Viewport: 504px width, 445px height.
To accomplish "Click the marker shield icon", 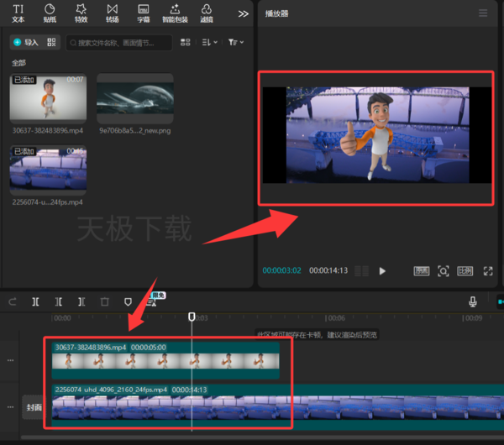I will click(128, 301).
